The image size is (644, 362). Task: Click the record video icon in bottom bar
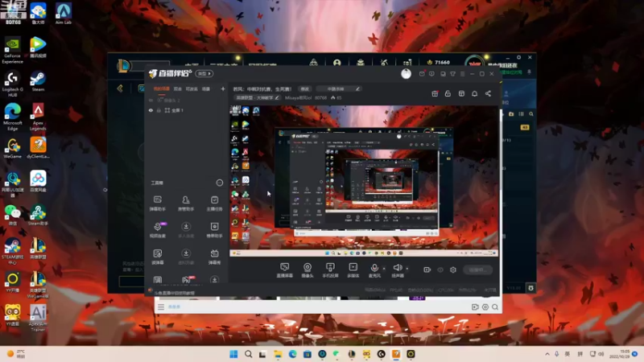pos(427,269)
